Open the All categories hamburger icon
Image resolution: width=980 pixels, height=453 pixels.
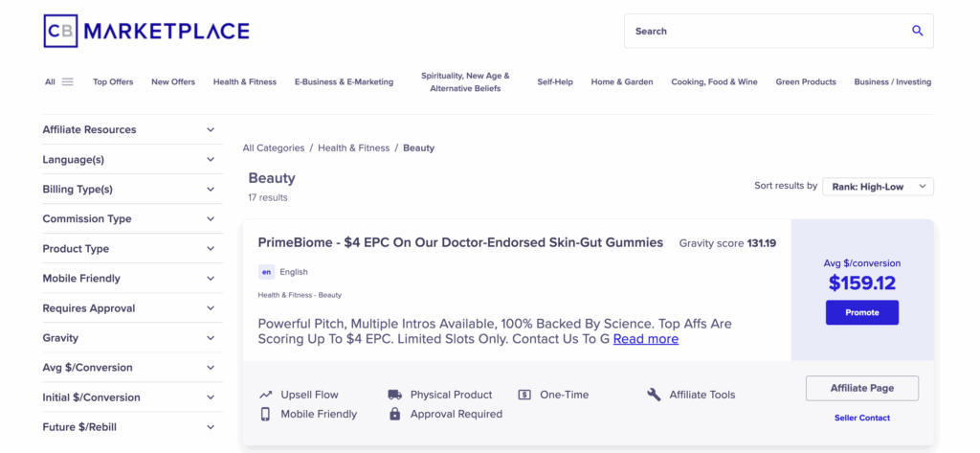click(68, 82)
